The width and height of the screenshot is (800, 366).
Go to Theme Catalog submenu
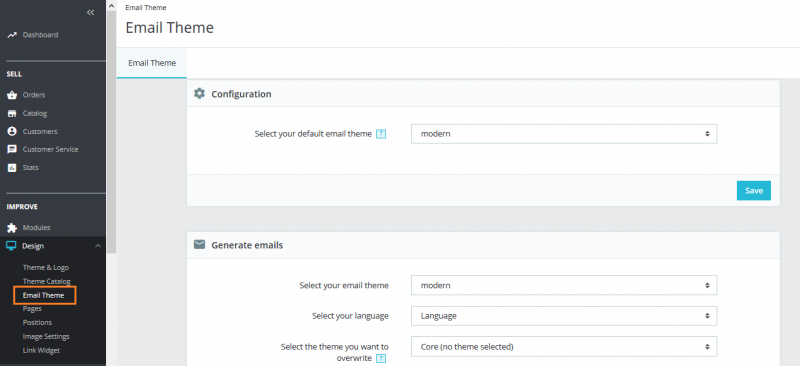[46, 281]
